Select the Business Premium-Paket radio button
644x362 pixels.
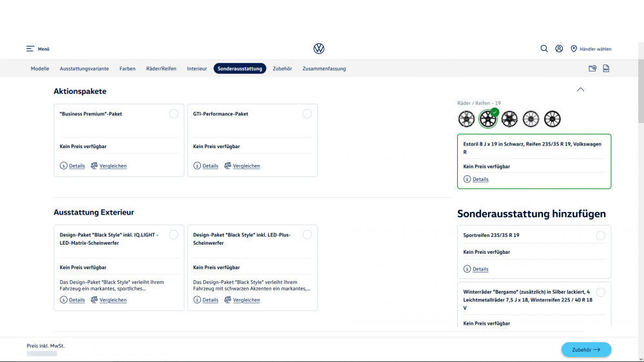coord(174,114)
